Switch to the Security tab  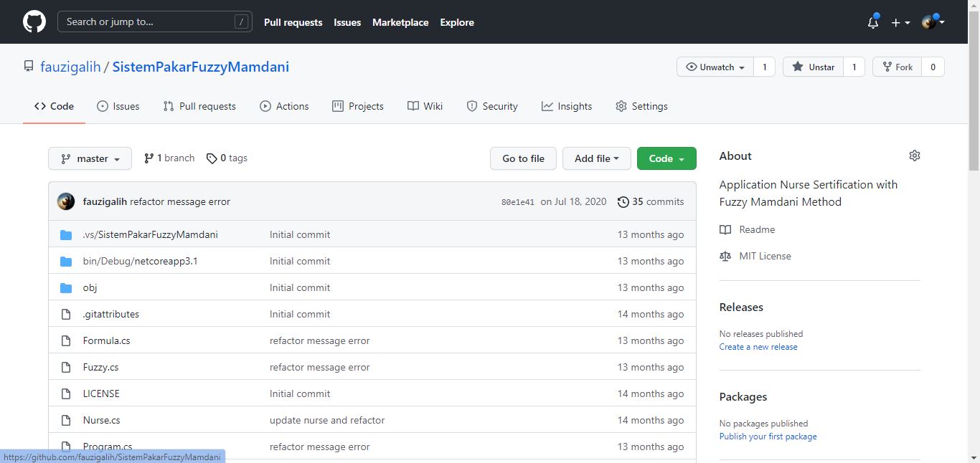click(492, 106)
